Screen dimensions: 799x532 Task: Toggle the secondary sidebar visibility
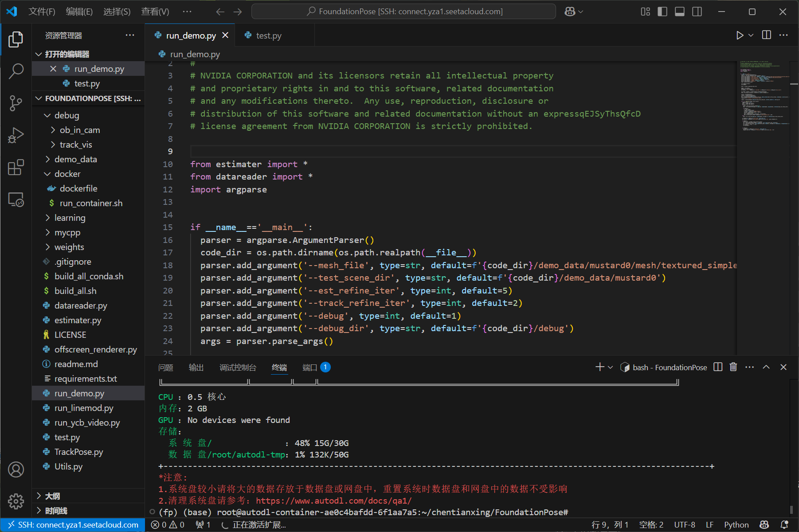[697, 12]
